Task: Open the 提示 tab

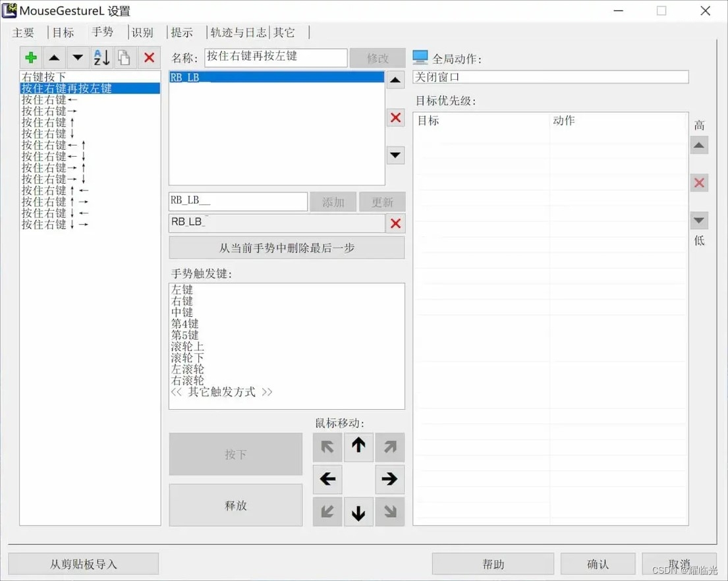Action: [x=182, y=32]
